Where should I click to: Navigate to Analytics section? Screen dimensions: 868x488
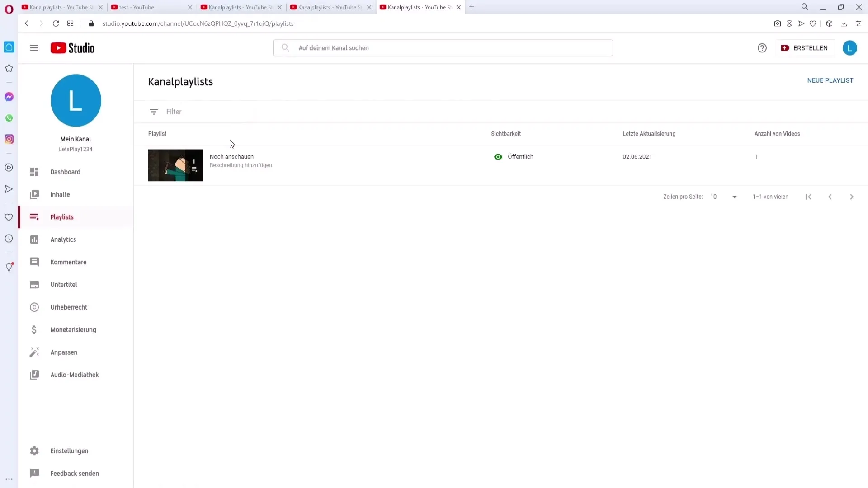(63, 239)
